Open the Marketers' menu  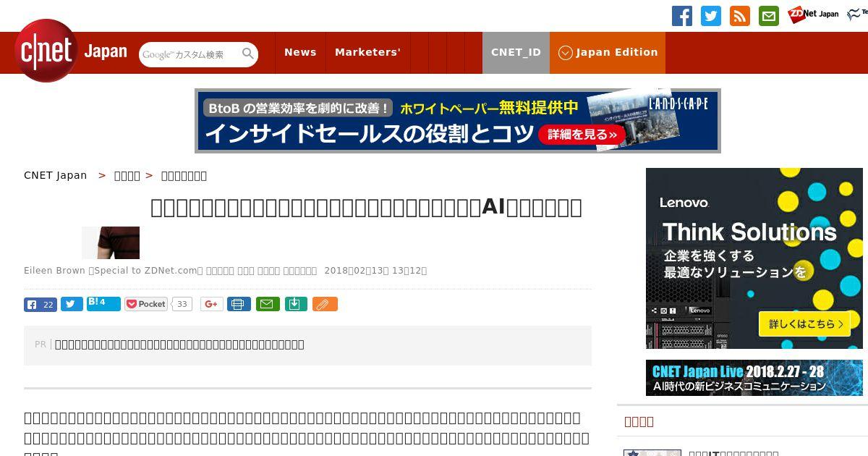[367, 52]
